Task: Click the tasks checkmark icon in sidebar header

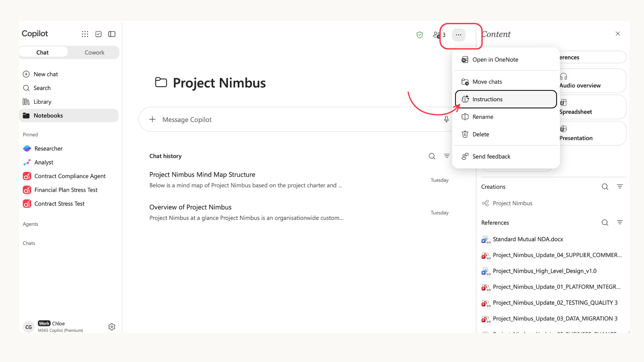Action: click(x=98, y=34)
